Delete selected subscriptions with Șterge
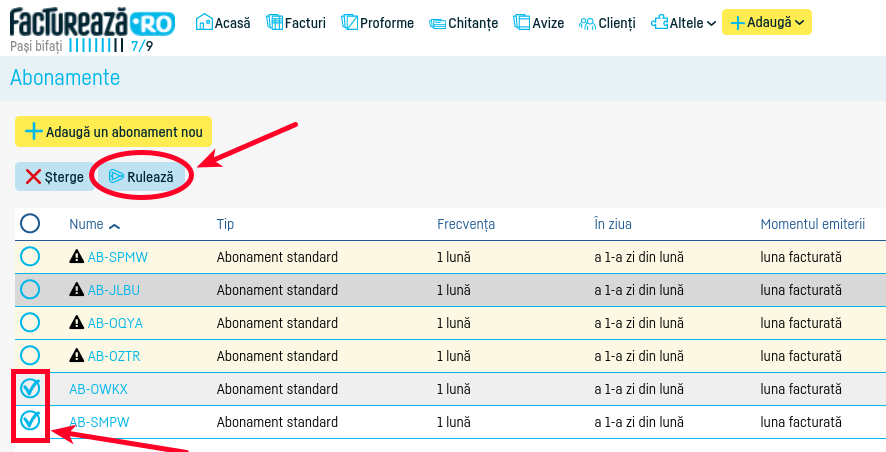Image resolution: width=886 pixels, height=452 pixels. tap(55, 177)
